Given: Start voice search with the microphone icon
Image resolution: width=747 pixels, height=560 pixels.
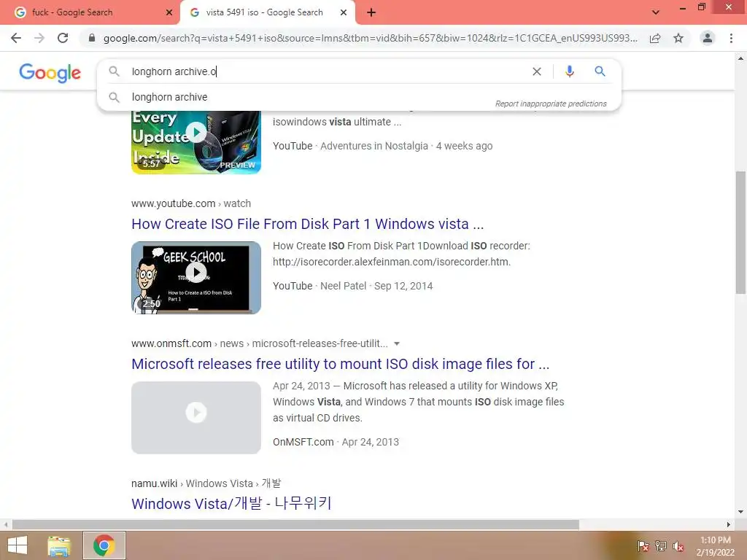Looking at the screenshot, I should (x=569, y=71).
